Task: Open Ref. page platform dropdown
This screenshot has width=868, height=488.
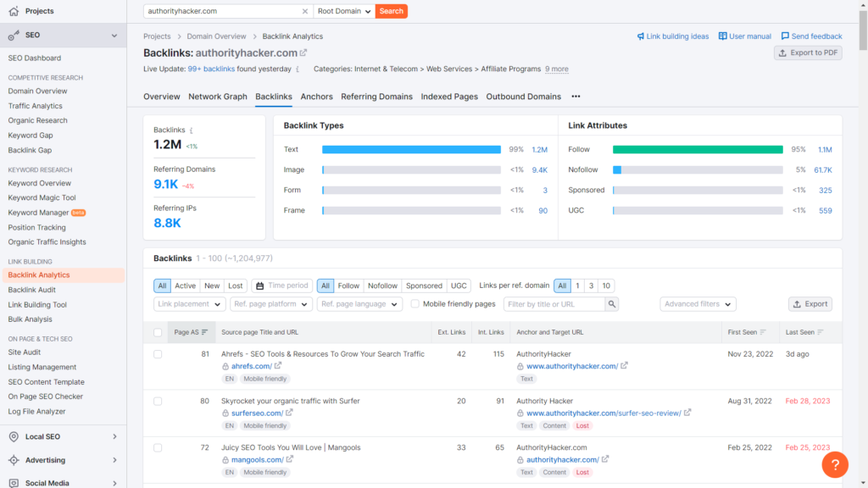Action: pyautogui.click(x=271, y=304)
